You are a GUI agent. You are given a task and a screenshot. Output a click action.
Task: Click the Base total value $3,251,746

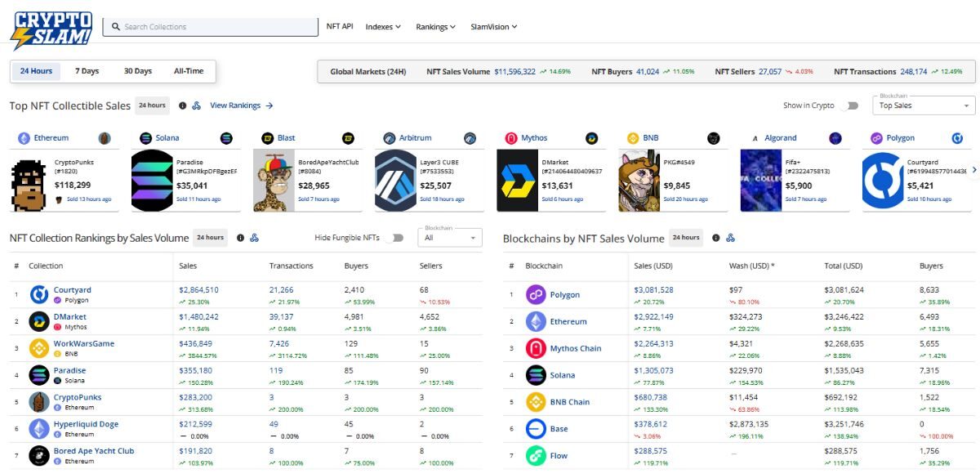tap(844, 424)
